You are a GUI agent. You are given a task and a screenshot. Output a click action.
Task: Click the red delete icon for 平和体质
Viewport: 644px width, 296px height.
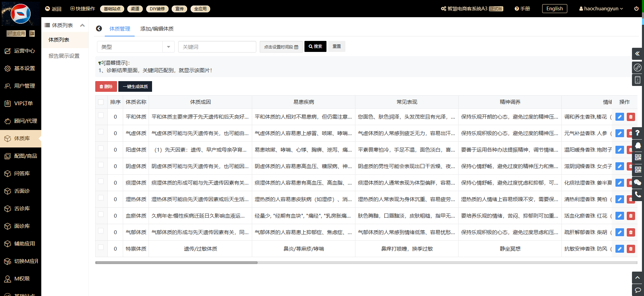(631, 117)
